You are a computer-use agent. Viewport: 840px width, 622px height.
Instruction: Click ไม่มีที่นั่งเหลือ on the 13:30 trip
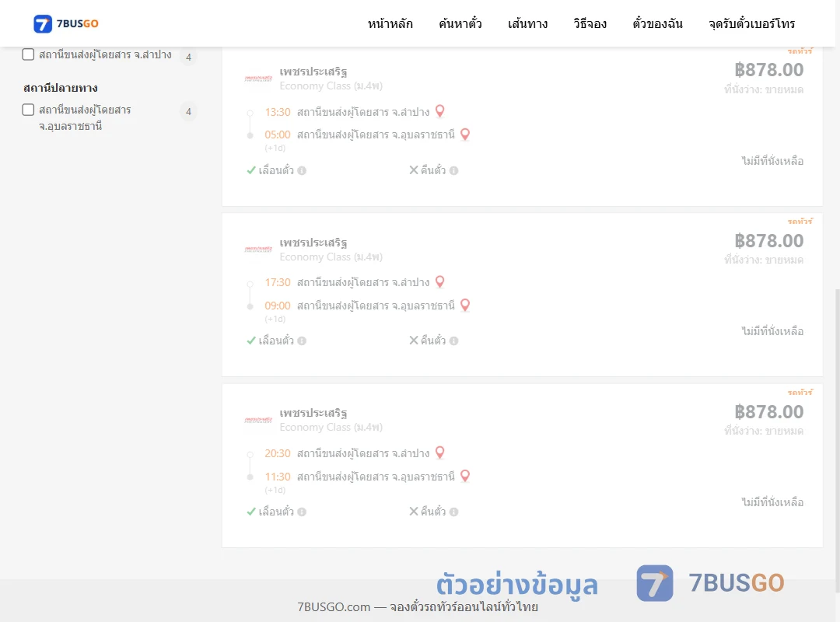tap(772, 161)
